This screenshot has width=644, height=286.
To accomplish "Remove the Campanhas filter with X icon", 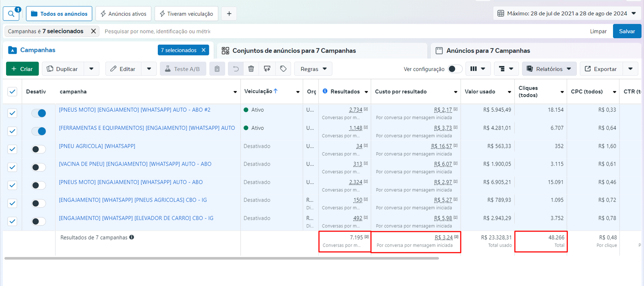I will [x=93, y=31].
